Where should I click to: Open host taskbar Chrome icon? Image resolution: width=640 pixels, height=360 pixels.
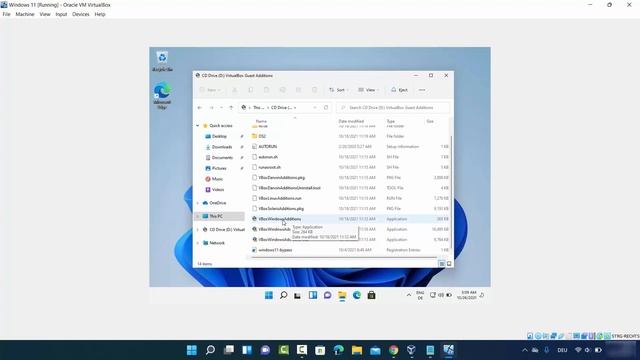(393, 350)
